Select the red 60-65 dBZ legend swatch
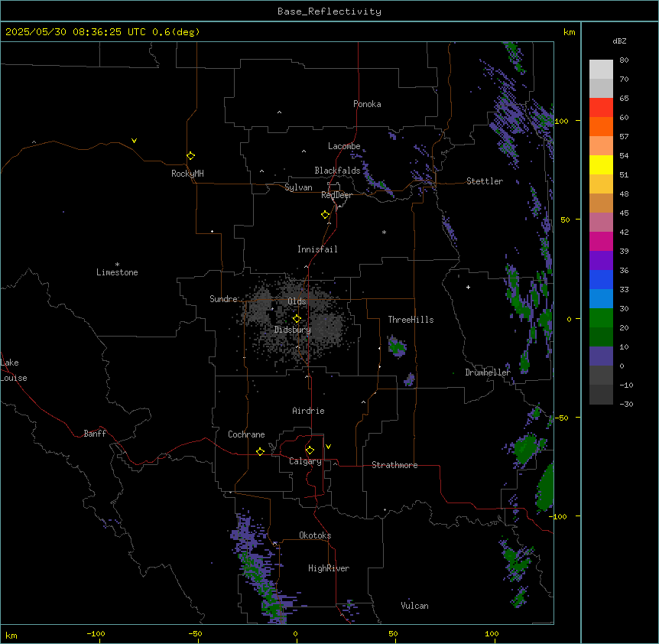Viewport: 659px width, 644px height. [x=601, y=108]
